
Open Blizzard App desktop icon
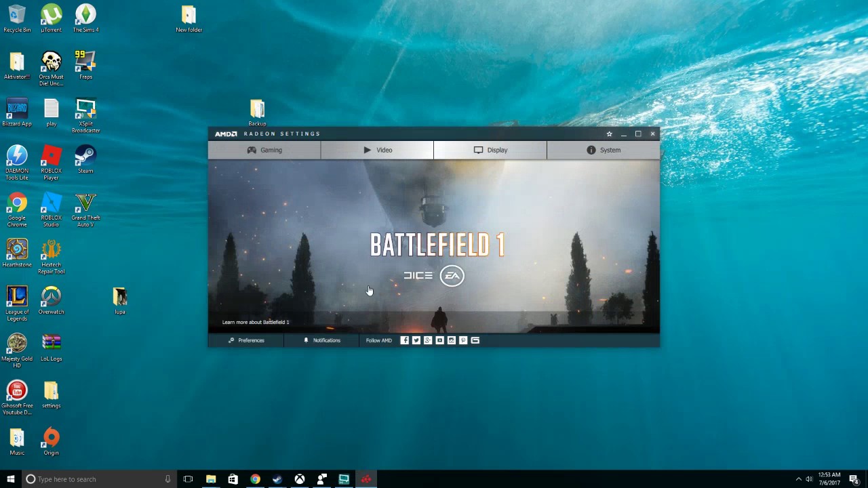(17, 113)
